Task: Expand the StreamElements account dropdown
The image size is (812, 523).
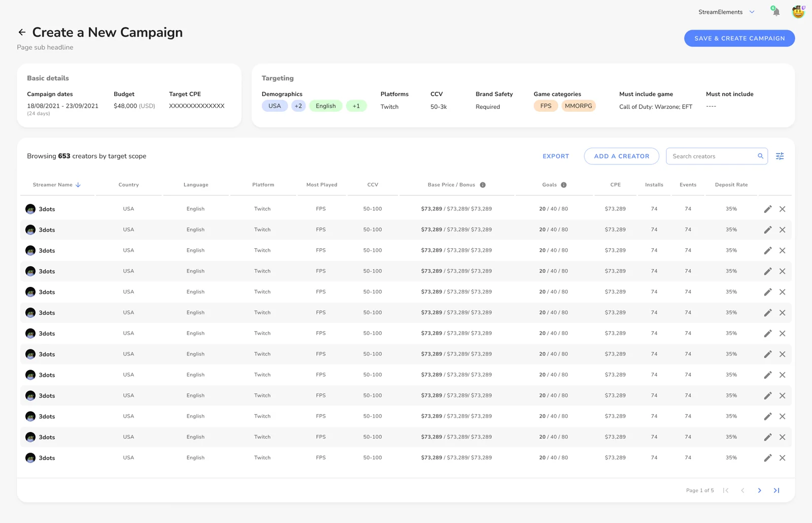Action: click(752, 12)
